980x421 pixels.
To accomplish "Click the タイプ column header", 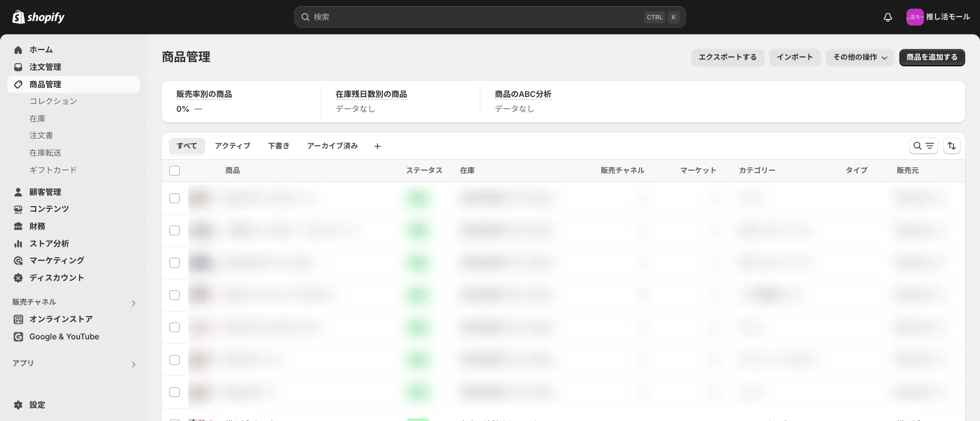I will (x=856, y=170).
